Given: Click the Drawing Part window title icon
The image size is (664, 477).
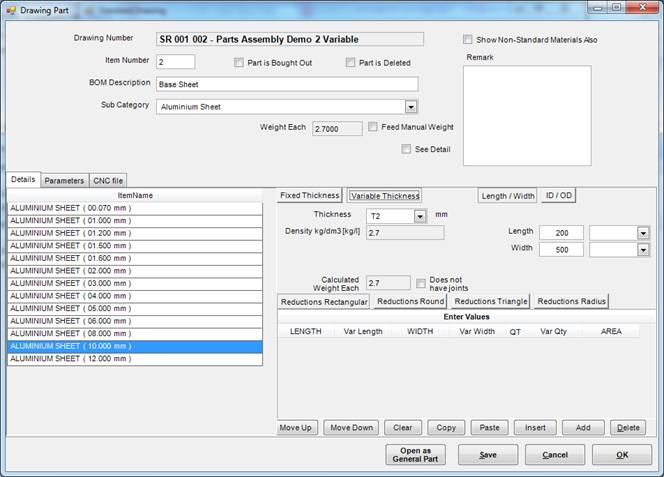Looking at the screenshot, I should (x=11, y=8).
